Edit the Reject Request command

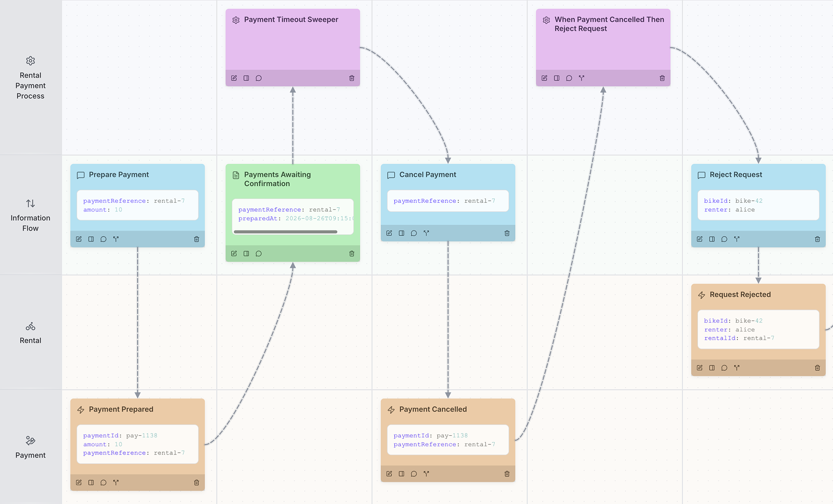point(700,239)
